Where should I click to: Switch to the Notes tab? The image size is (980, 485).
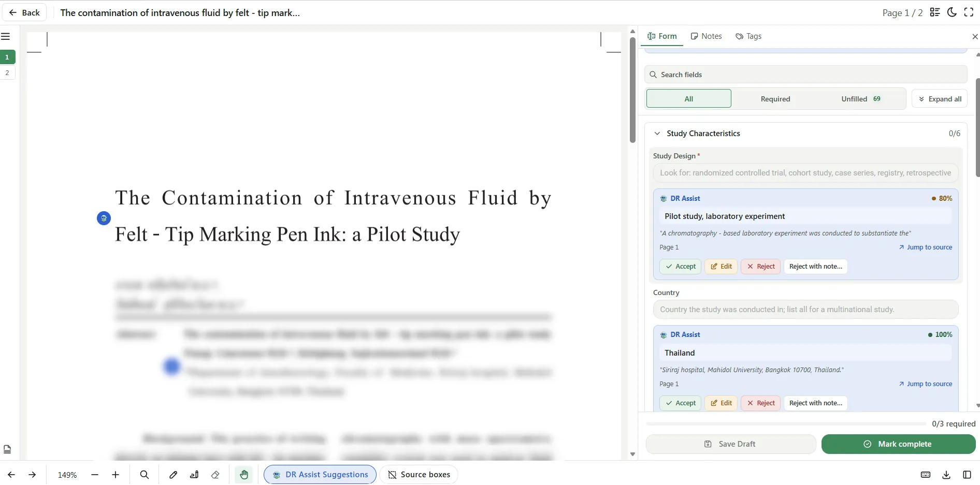[x=706, y=36]
